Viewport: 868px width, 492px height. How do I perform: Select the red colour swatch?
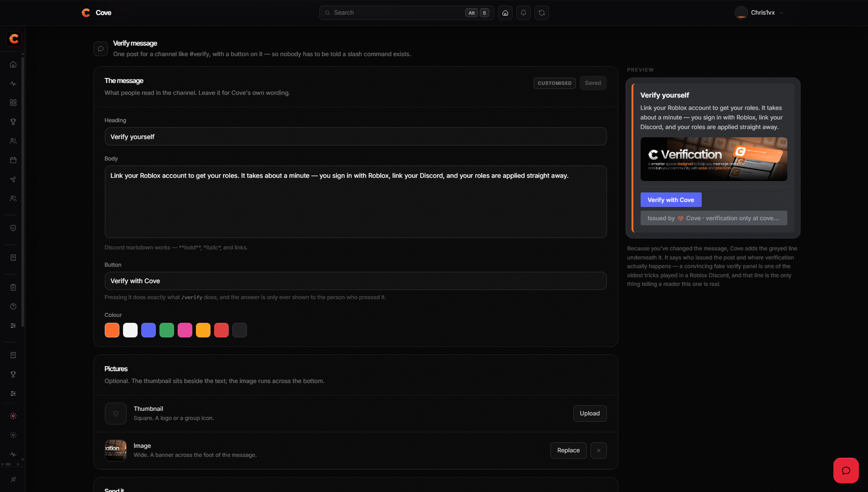point(221,330)
